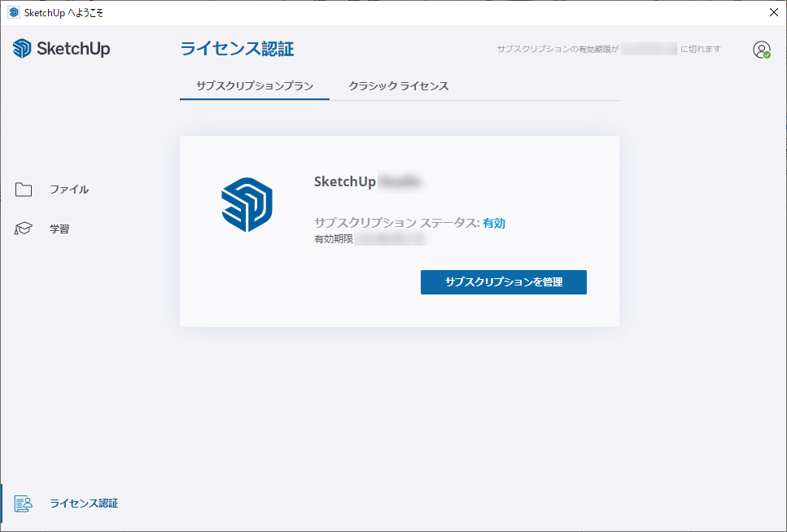Switch to the クラシック ライセンス tab
The width and height of the screenshot is (787, 532).
(399, 85)
